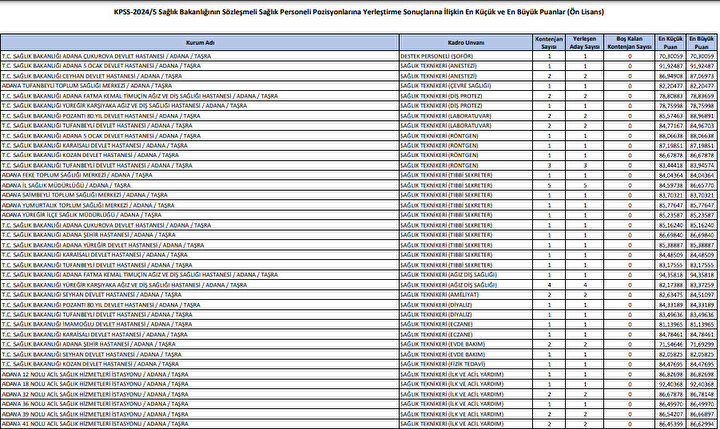Click the score "83,94574"
The image size is (720, 429).
click(x=701, y=165)
